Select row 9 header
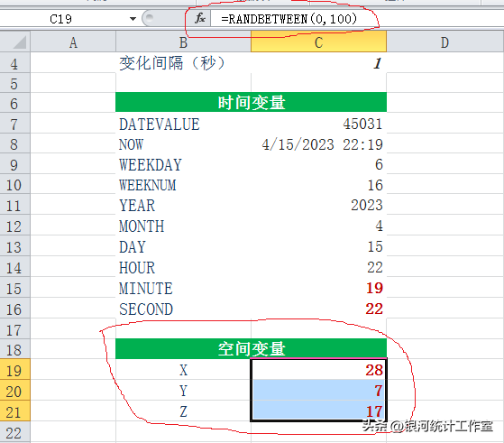 click(x=14, y=164)
